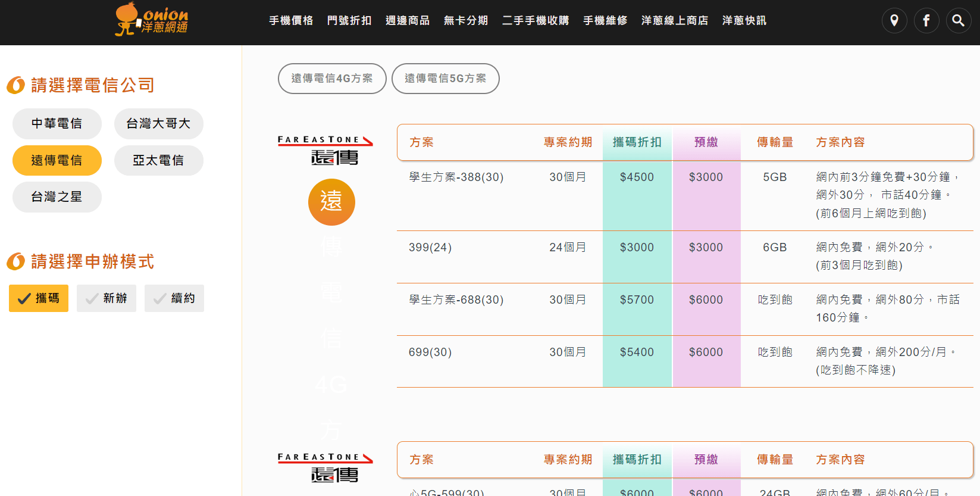
Task: Toggle the 續約 application mode
Action: pos(174,298)
